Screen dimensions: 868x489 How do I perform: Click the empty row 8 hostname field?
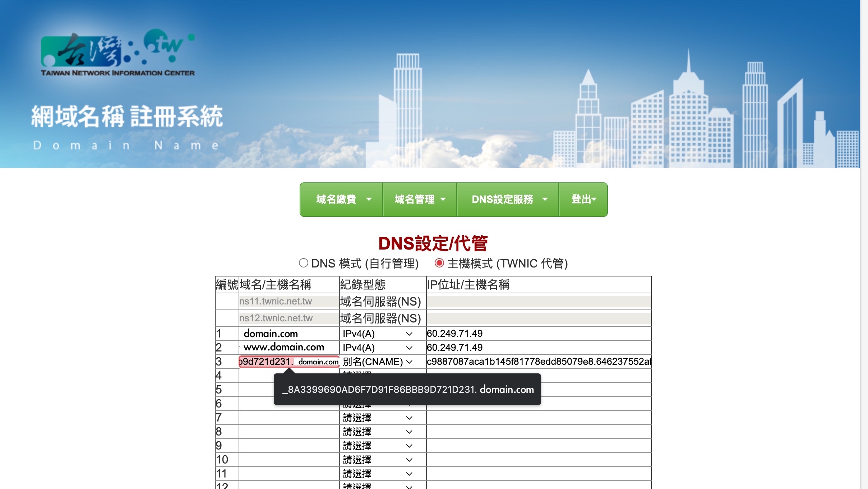coord(289,432)
